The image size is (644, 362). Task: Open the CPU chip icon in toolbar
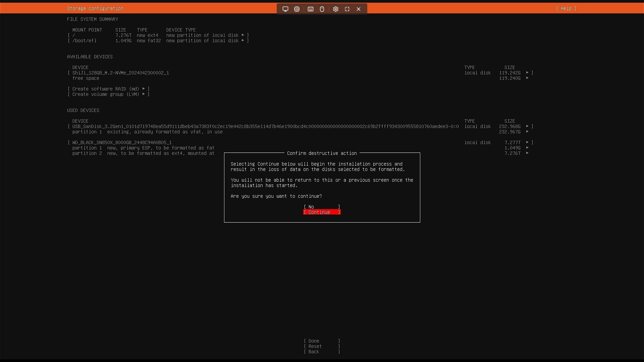click(297, 9)
